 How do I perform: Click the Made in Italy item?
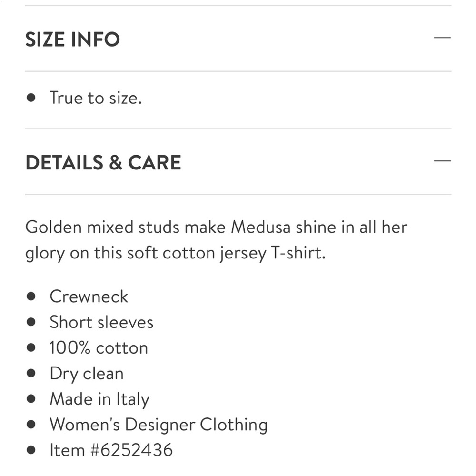click(99, 399)
